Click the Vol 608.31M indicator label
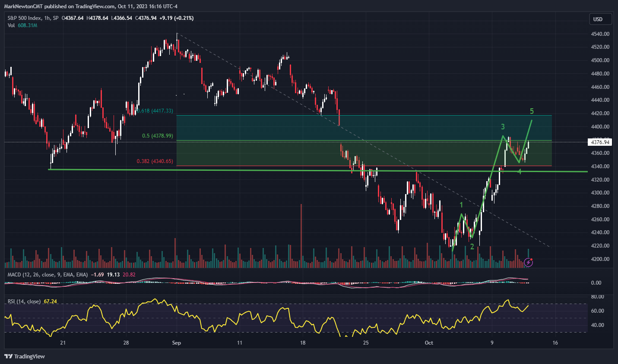The width and height of the screenshot is (618, 364). 22,25
